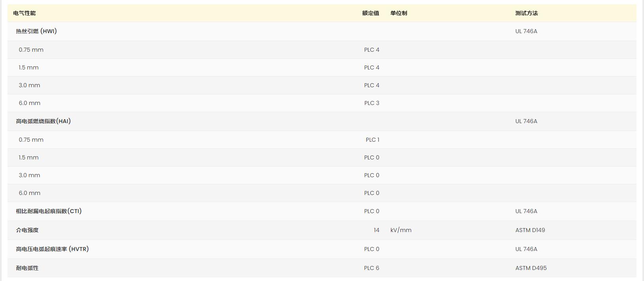Click UL 746A in the HVTR row

coord(526,249)
